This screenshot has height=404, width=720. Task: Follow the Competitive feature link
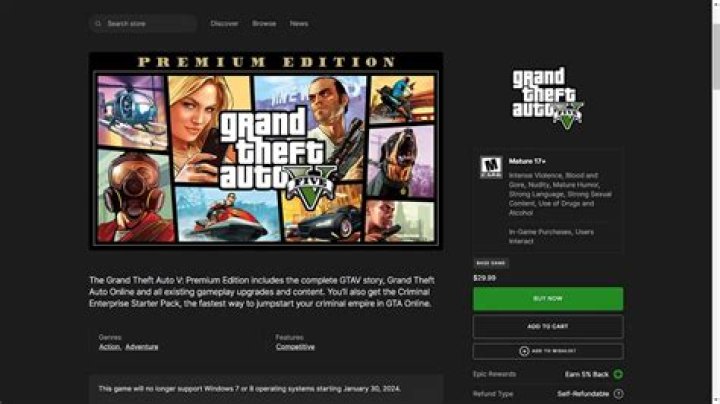click(x=295, y=347)
